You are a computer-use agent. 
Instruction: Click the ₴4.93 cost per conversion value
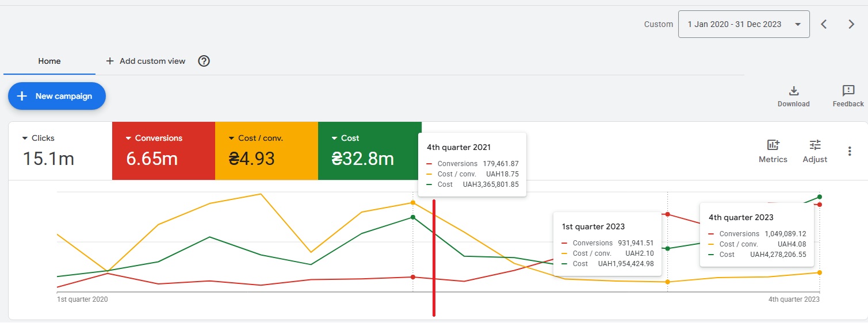251,159
